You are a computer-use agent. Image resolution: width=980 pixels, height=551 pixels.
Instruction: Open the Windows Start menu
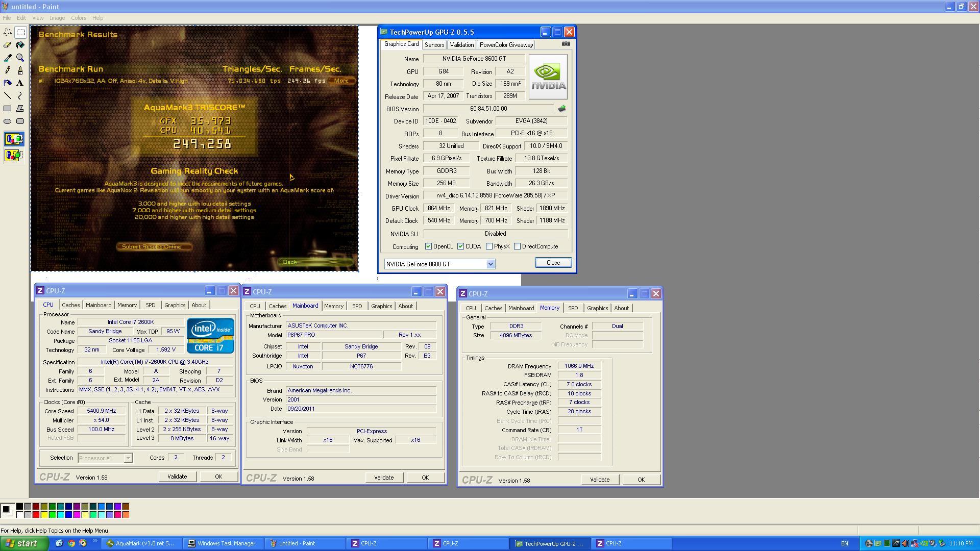click(x=24, y=543)
